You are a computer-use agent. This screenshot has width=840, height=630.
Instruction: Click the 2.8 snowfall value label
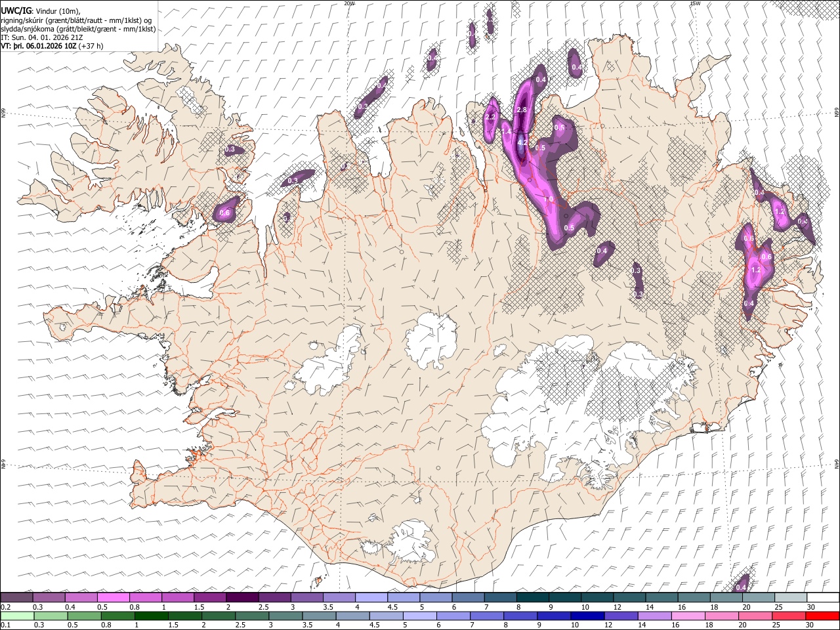tap(522, 110)
